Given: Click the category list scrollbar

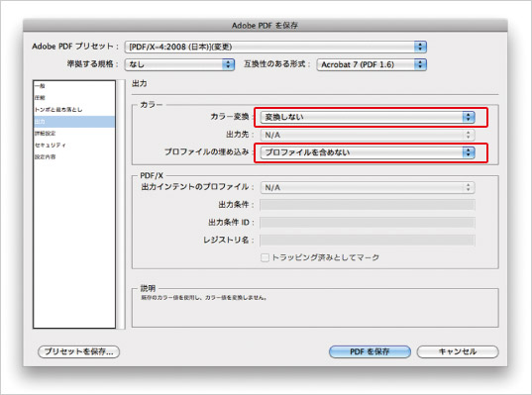Looking at the screenshot, I should coord(121,205).
